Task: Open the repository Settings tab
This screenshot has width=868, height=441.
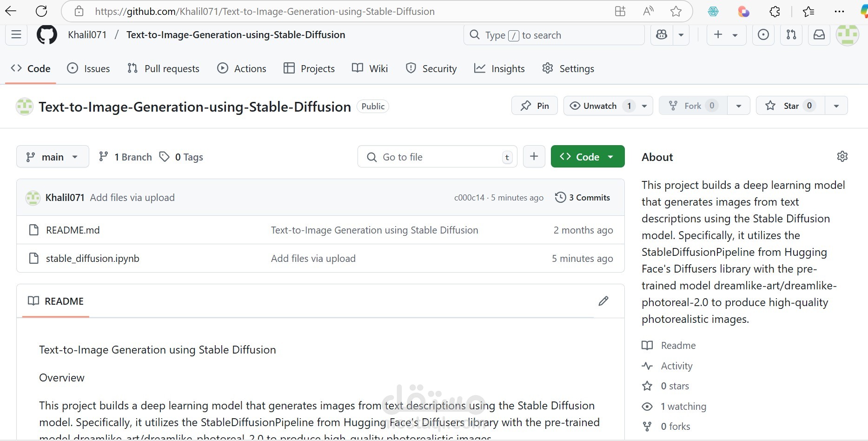Action: coord(568,69)
